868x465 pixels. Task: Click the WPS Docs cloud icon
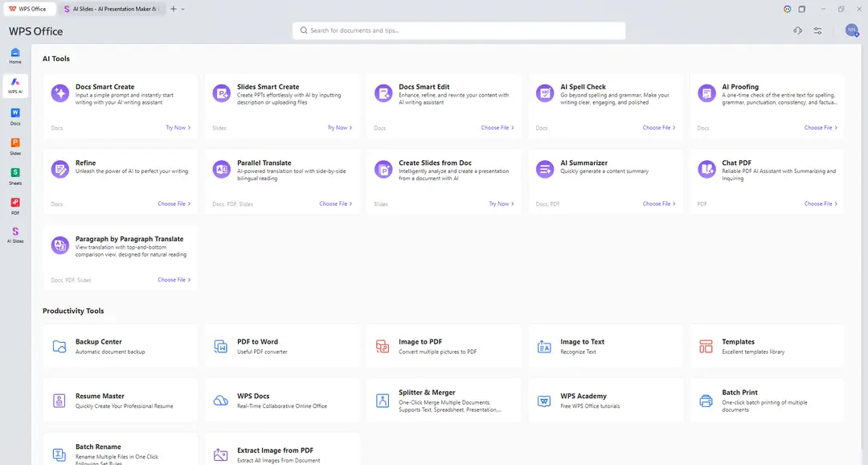[221, 401]
